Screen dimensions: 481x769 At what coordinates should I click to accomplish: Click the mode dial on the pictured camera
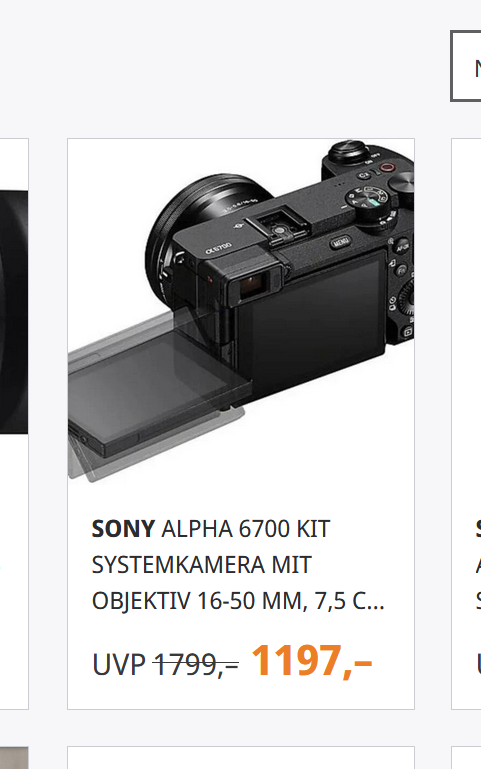click(368, 201)
